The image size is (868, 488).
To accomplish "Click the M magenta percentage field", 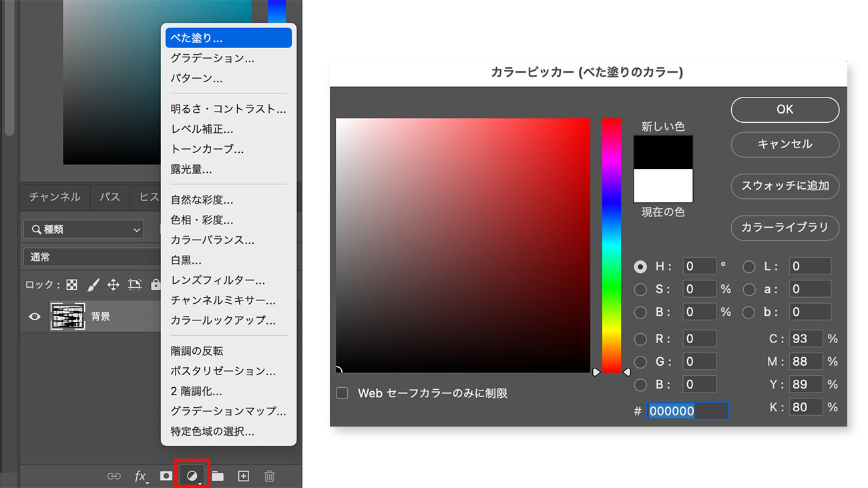I will click(806, 362).
